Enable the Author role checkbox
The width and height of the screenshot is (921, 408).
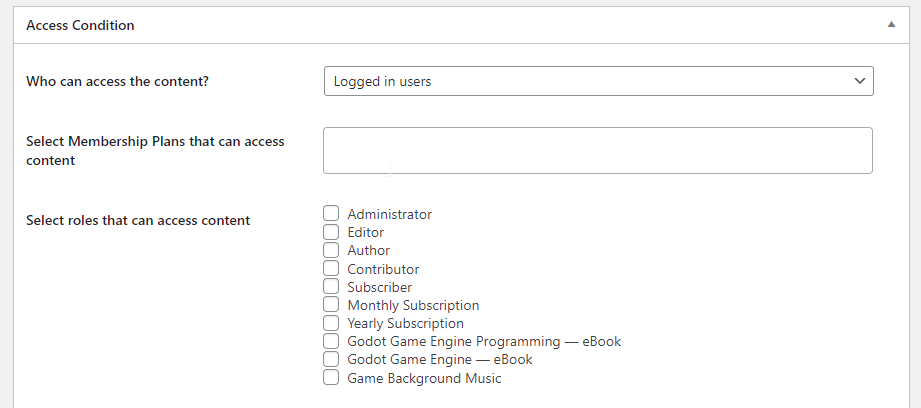coord(331,250)
